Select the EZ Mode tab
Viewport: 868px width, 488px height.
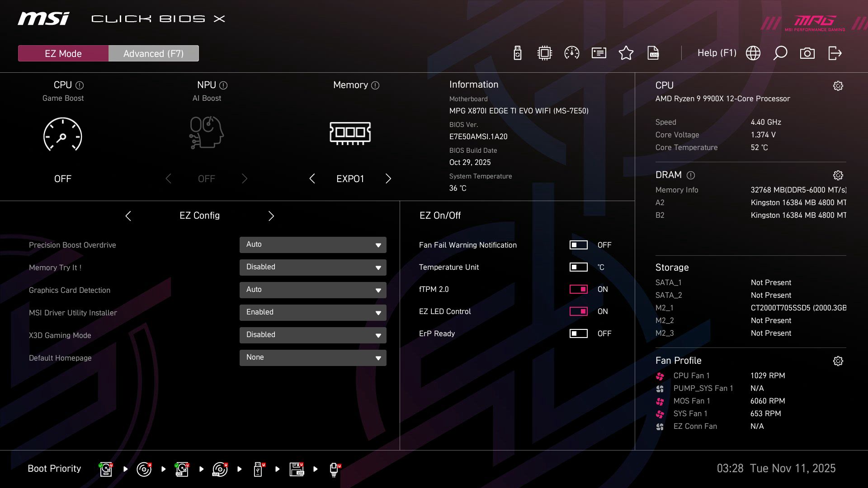pyautogui.click(x=63, y=53)
